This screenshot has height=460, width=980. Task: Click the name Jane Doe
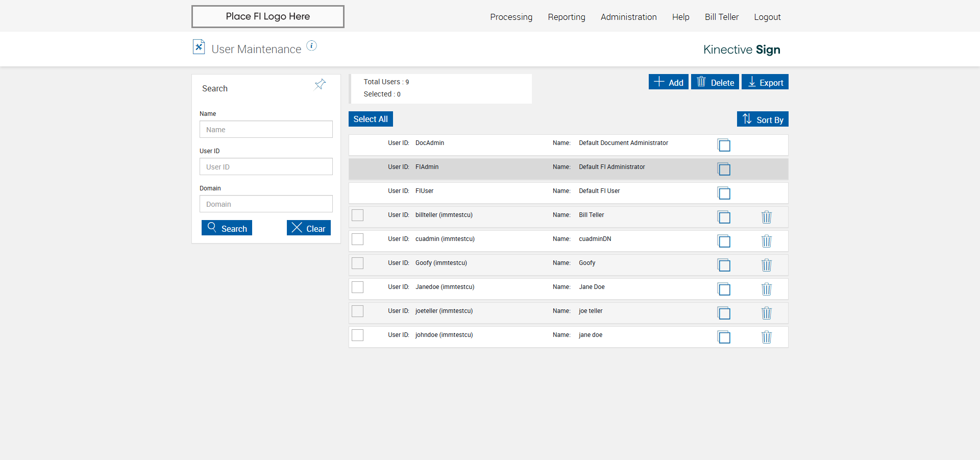tap(592, 287)
